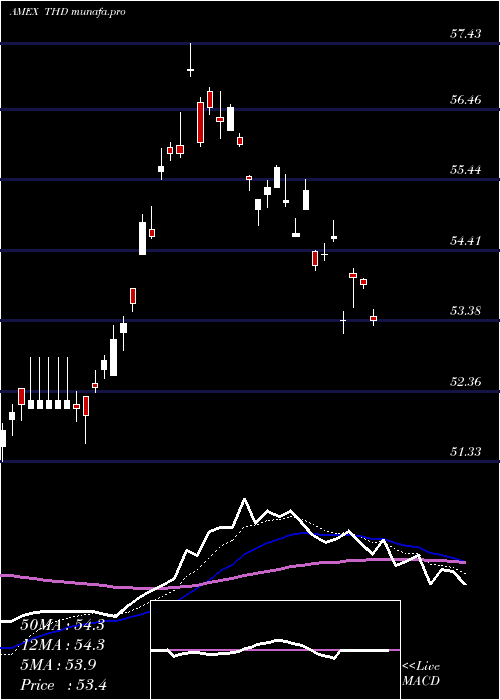The image size is (500, 700).
Task: Click the 57.43 price level label
Action: [x=466, y=33]
